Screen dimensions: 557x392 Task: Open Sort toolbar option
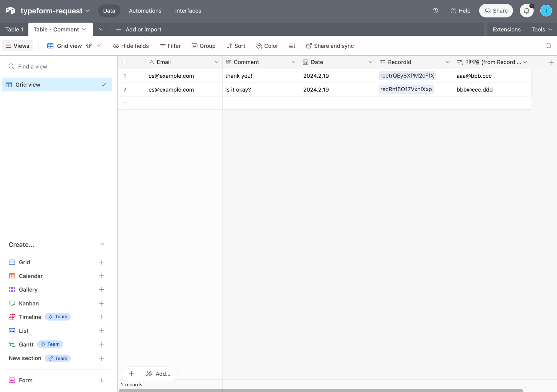click(x=236, y=46)
